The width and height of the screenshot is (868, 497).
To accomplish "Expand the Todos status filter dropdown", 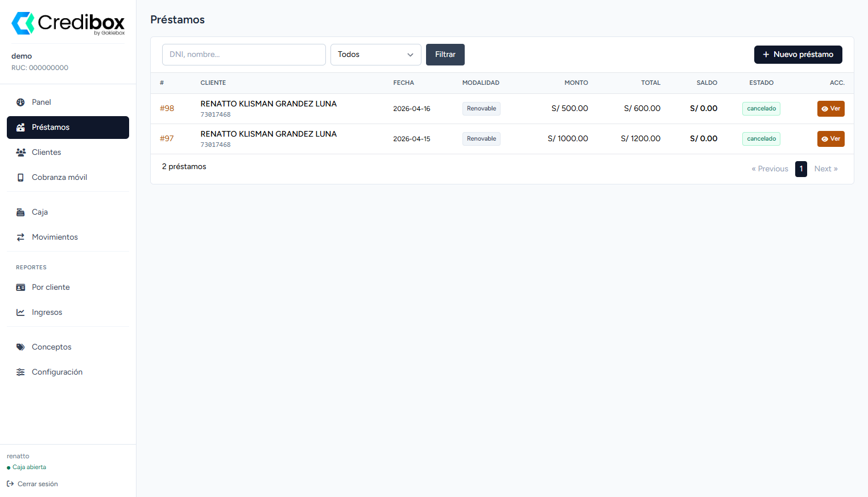I will 376,55.
